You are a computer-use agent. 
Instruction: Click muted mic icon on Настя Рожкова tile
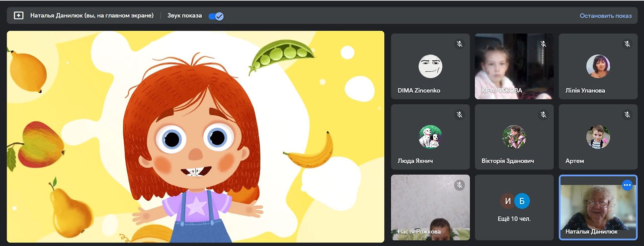(459, 185)
